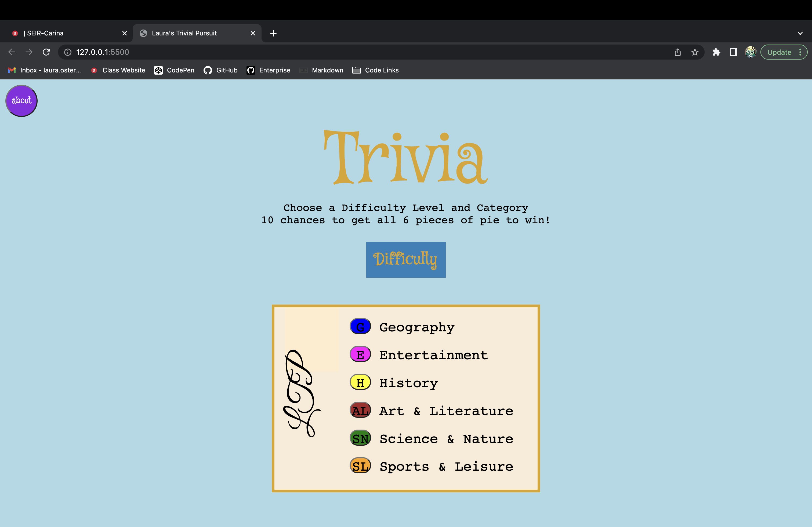The width and height of the screenshot is (812, 527).
Task: Open the browser extensions puzzle icon
Action: (x=716, y=52)
